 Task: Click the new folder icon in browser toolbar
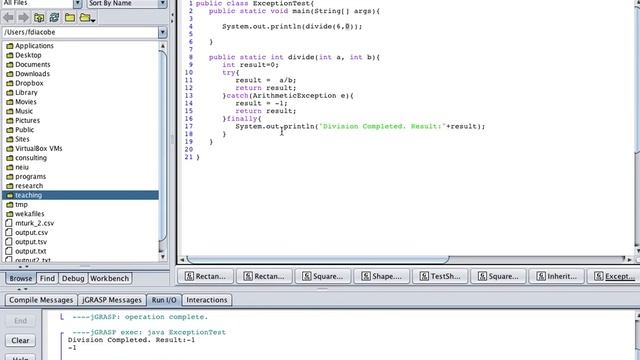pos(70,18)
